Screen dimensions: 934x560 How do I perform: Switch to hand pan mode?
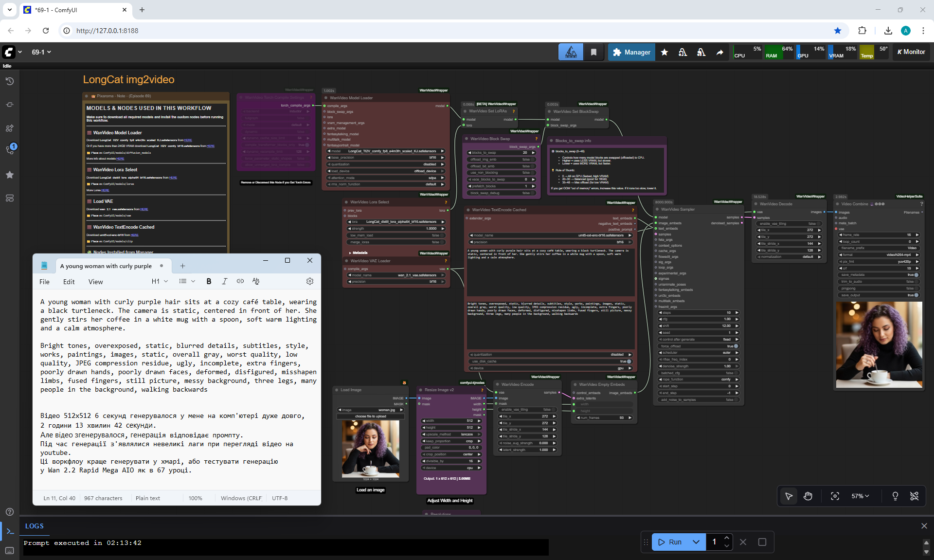[x=808, y=496]
